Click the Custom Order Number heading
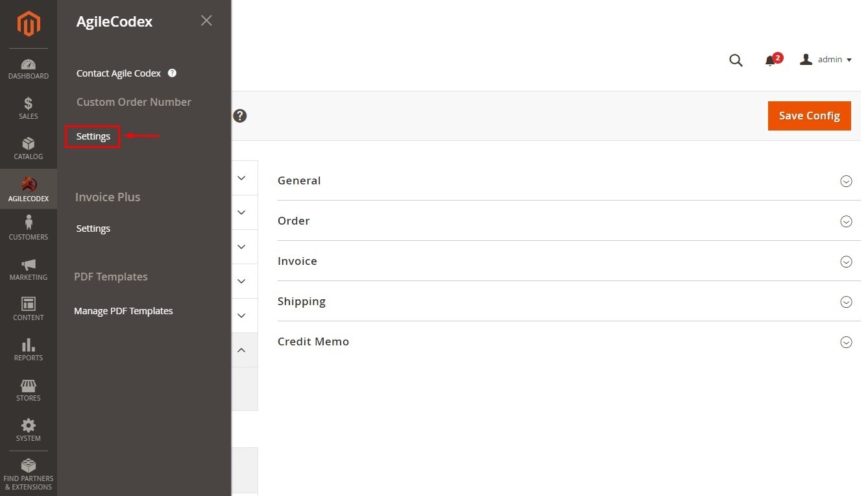 tap(134, 102)
